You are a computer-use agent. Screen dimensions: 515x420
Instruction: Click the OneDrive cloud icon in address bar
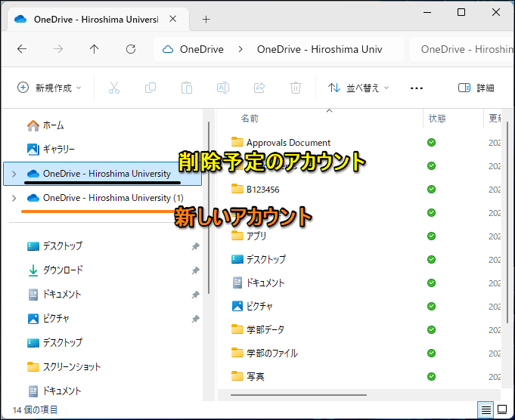[168, 49]
